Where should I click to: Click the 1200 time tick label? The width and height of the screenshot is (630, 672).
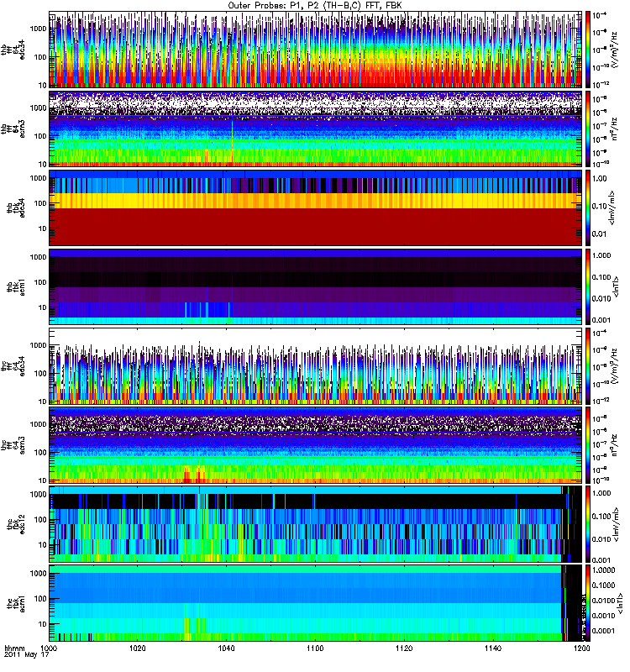click(x=580, y=649)
